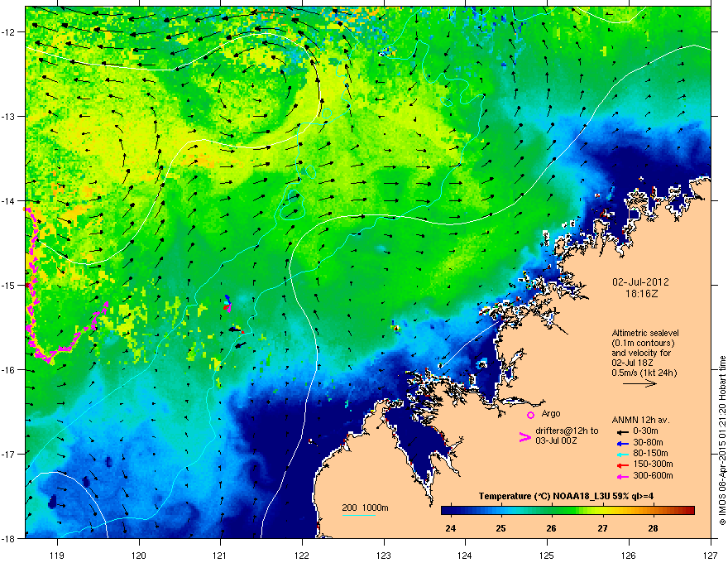Screen dimensions: 728x563
Task: Click the Argo legend label
Action: pos(551,413)
